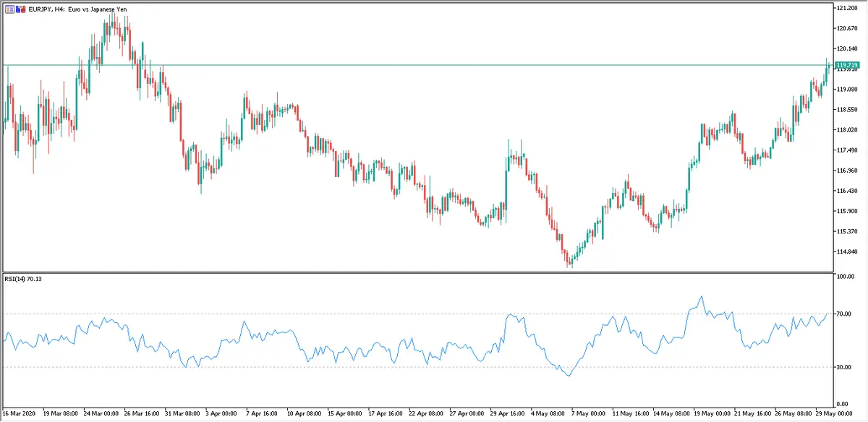Click the highest RSI peak above 70
Viewport: 868px width, 422px height.
700,296
